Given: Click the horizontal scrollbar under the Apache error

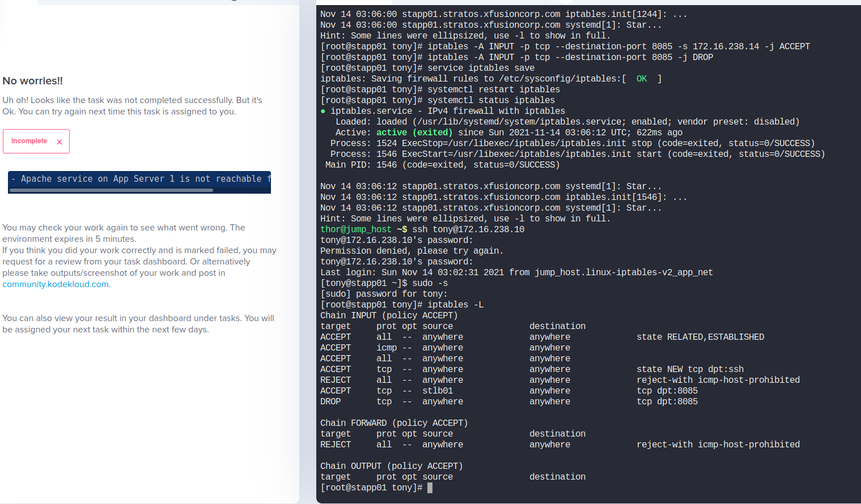Looking at the screenshot, I should point(111,190).
